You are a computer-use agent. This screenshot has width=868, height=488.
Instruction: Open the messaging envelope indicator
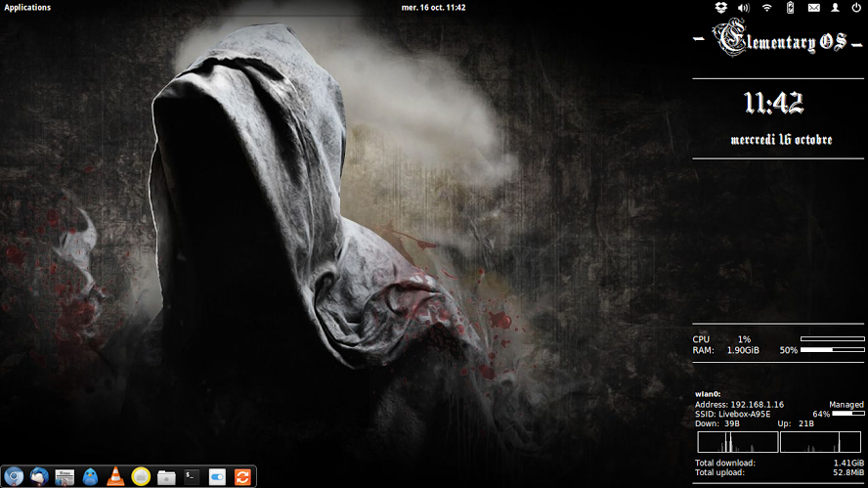click(x=813, y=8)
